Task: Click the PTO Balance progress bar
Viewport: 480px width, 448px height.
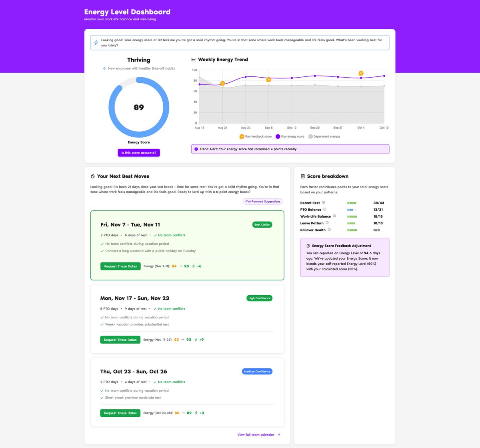Action: (x=352, y=210)
